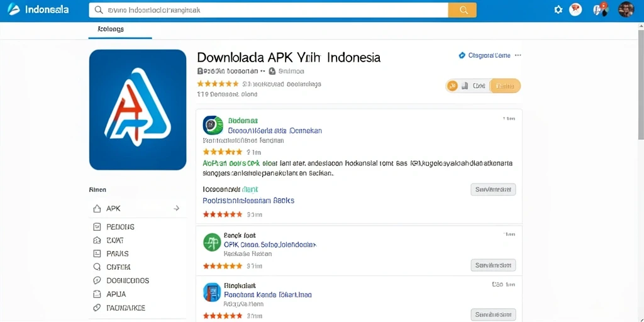Open the blue link under Bodemas
The width and height of the screenshot is (644, 322).
pyautogui.click(x=275, y=131)
